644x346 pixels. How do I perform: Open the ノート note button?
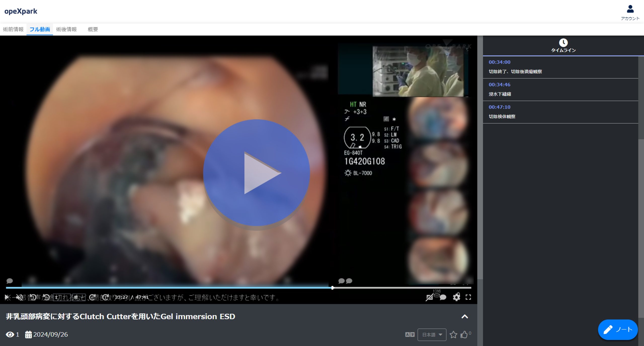pos(618,330)
